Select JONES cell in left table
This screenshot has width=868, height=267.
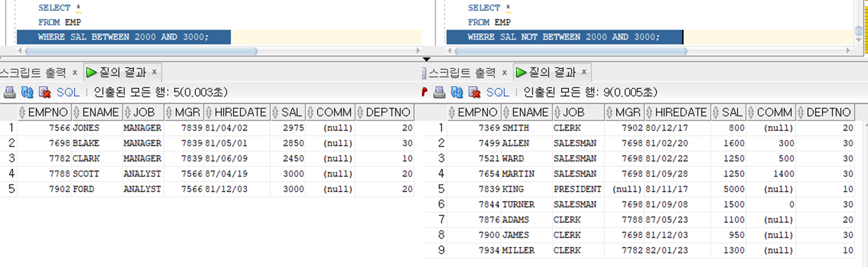coord(97,128)
